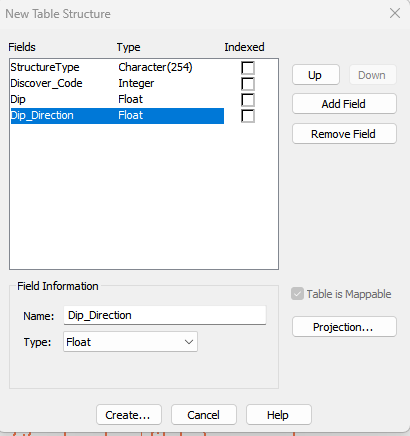The width and height of the screenshot is (410, 436).
Task: Open the field Type dropdown
Action: point(130,342)
